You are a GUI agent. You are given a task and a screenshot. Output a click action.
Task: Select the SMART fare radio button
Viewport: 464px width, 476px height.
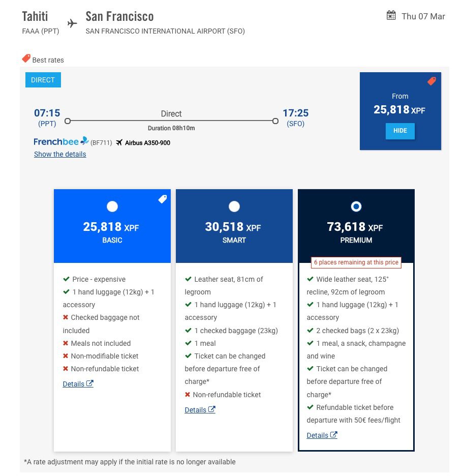click(234, 206)
